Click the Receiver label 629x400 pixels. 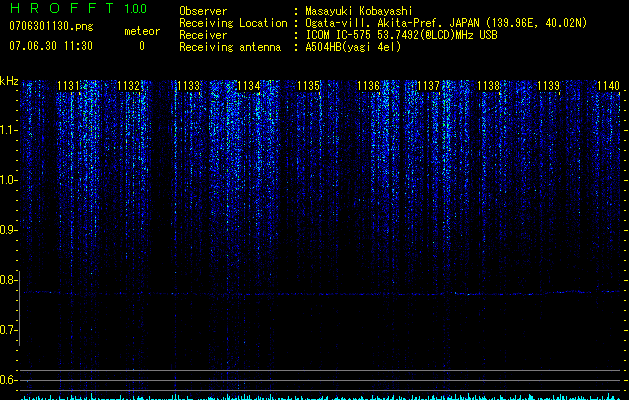point(203,35)
